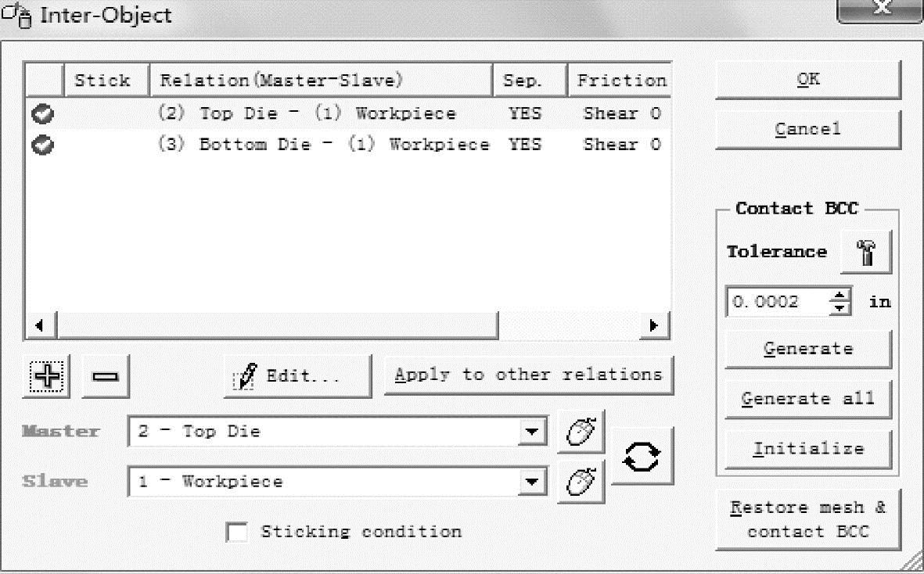Screen dimensions: 924x574
Task: Click the mouse pick icon beside Slave
Action: [581, 482]
